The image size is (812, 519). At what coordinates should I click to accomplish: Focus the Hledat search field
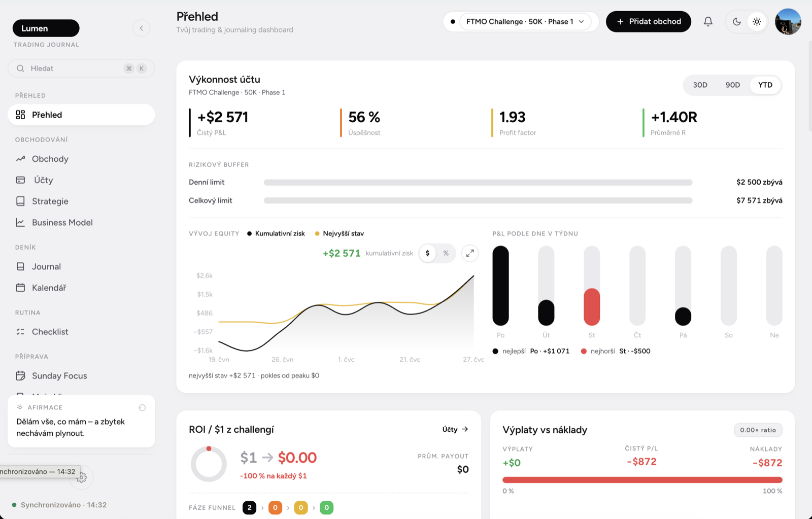81,68
